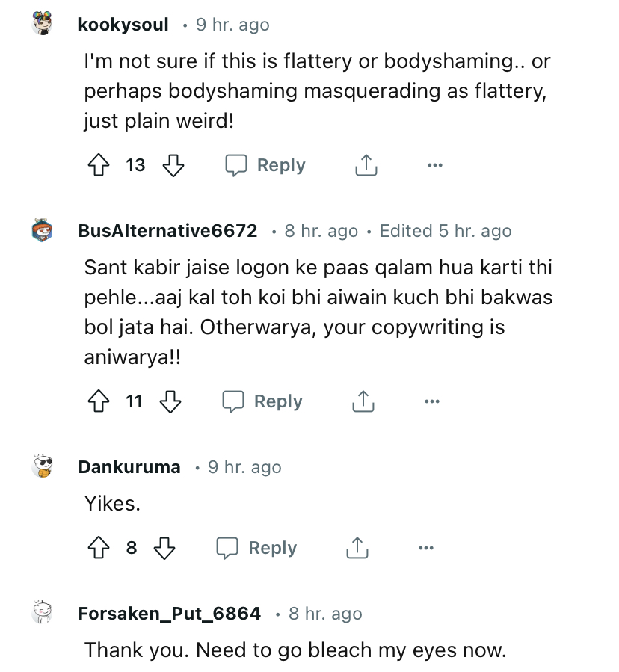Click Reply under Dankuruma's comment
Image resolution: width=619 pixels, height=672 pixels.
coord(257,549)
